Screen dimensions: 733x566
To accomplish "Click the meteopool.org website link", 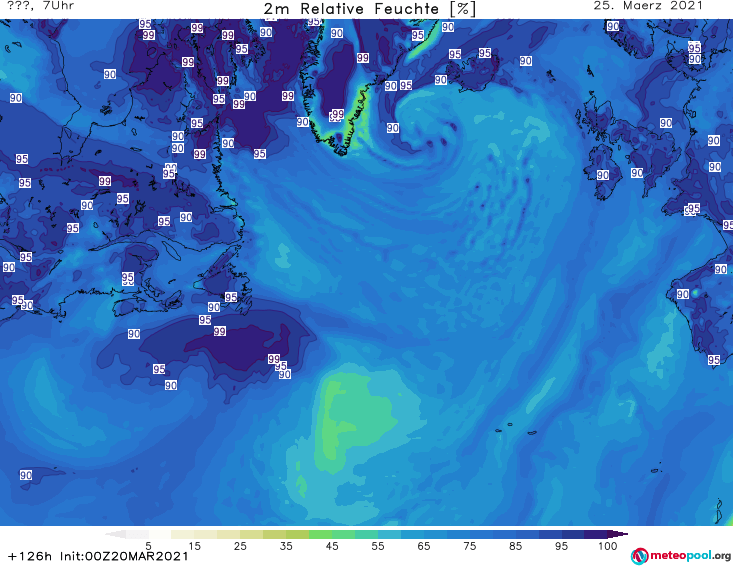I will point(690,556).
